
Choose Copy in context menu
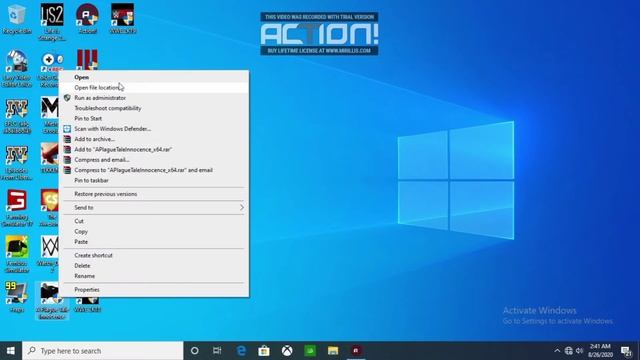(154, 231)
